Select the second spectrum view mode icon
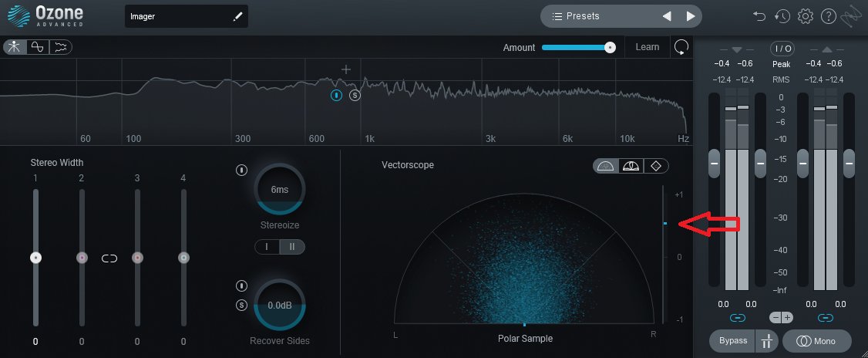 point(38,47)
